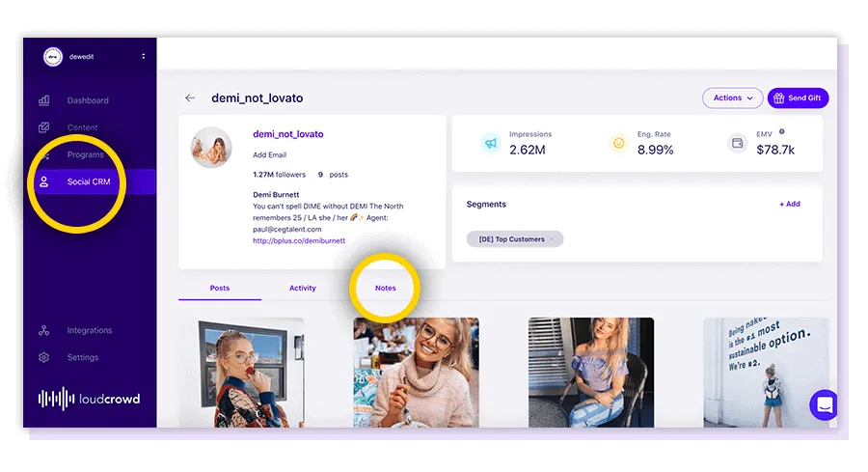Open Content in the sidebar
Image resolution: width=868 pixels, height=472 pixels.
83,127
